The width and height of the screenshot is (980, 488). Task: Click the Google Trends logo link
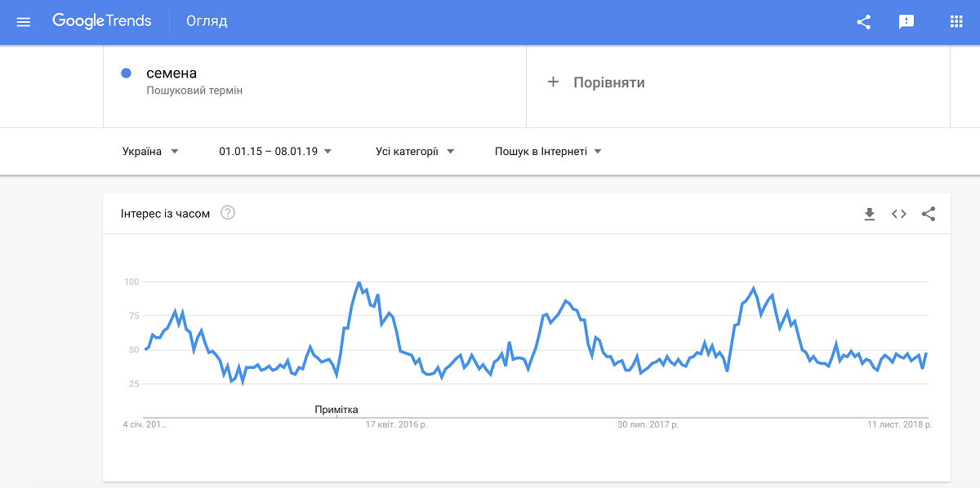[x=102, y=21]
